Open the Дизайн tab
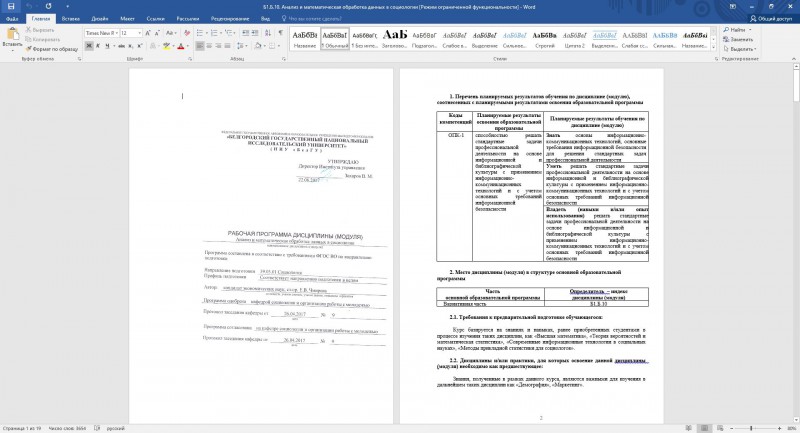The image size is (800, 433). [99, 19]
